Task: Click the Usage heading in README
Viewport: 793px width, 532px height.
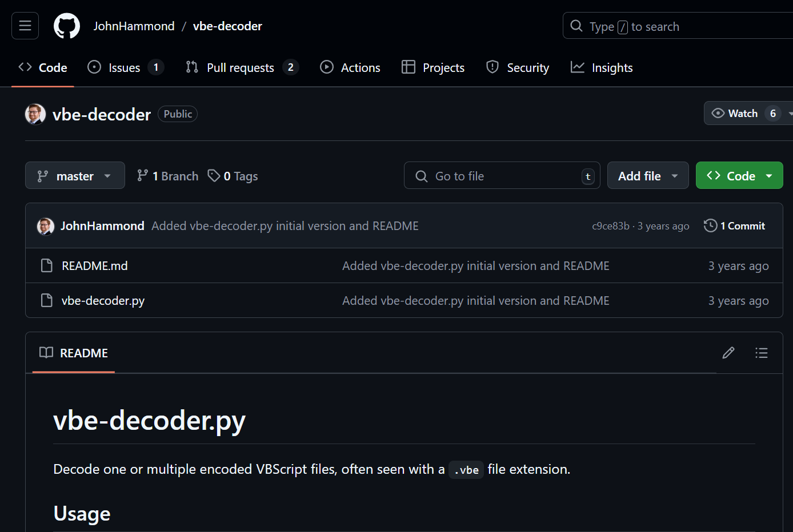Action: point(82,514)
